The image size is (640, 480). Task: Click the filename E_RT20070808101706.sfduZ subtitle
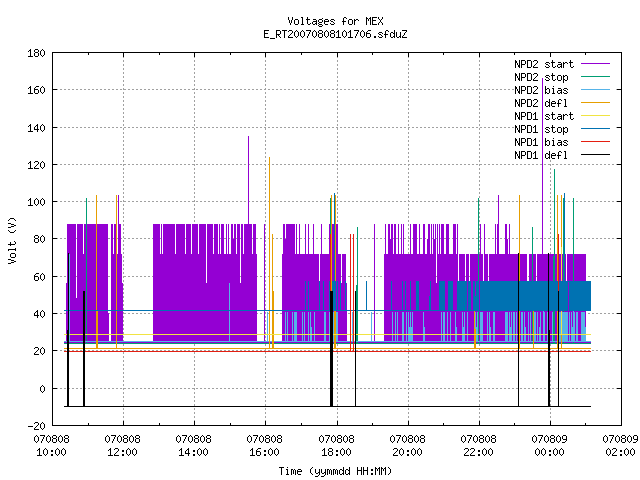click(336, 34)
